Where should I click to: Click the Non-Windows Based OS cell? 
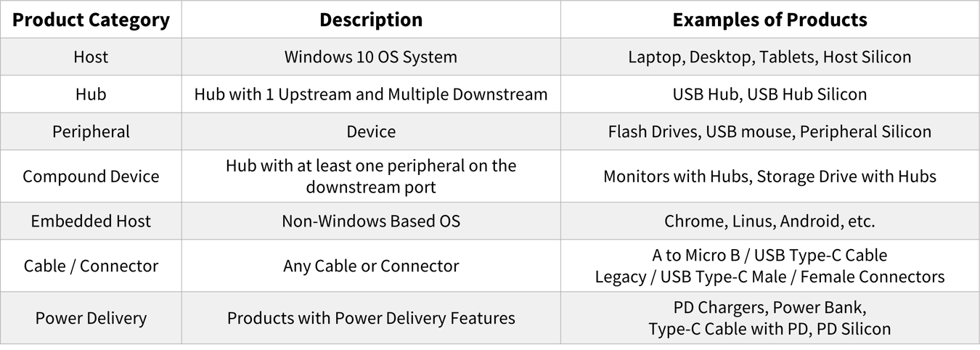[x=371, y=221]
